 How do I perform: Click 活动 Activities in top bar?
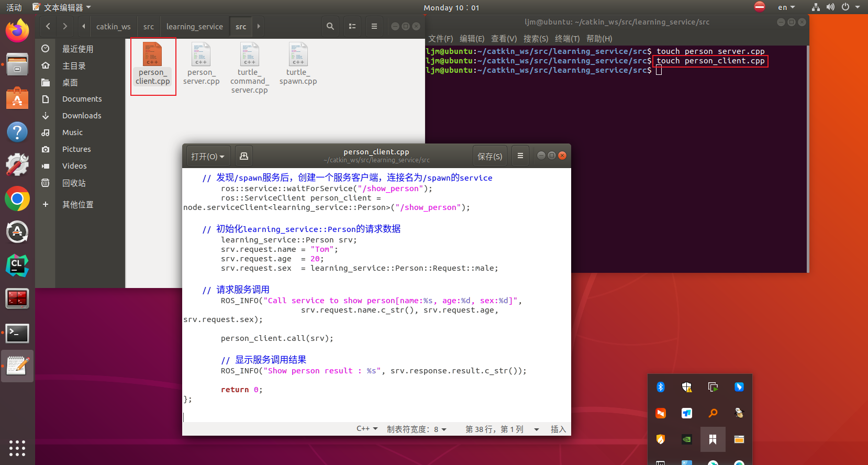pyautogui.click(x=14, y=7)
